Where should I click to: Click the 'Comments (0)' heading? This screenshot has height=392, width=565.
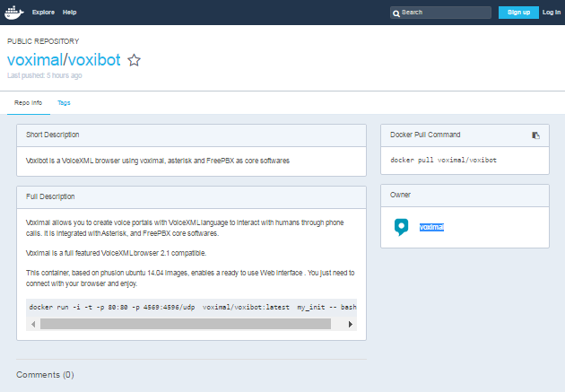coord(45,375)
